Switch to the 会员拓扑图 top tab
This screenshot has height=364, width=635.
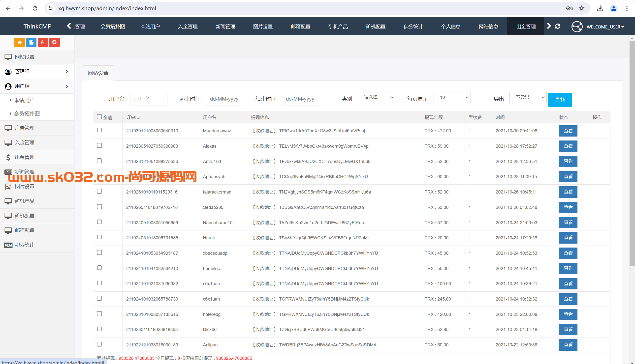tap(113, 26)
